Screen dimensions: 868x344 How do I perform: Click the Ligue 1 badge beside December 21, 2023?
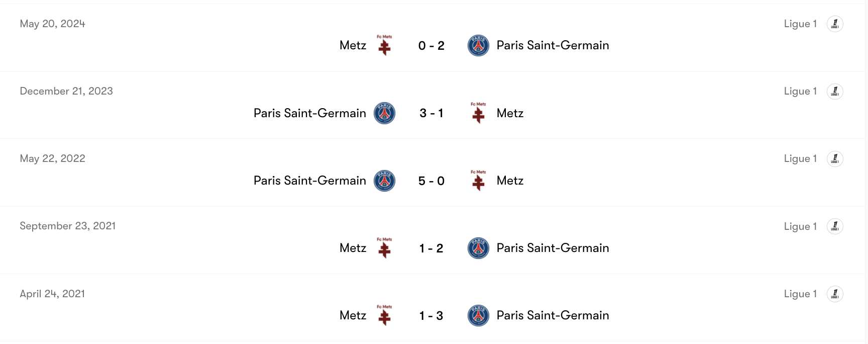pyautogui.click(x=835, y=91)
